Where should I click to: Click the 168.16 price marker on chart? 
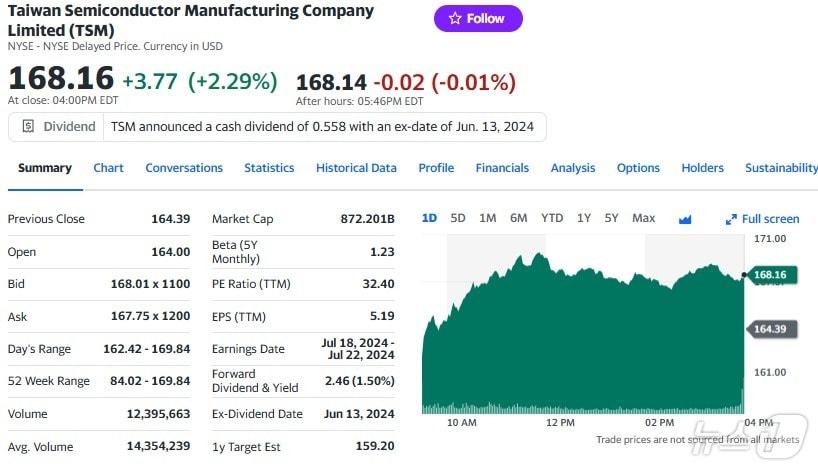point(769,274)
